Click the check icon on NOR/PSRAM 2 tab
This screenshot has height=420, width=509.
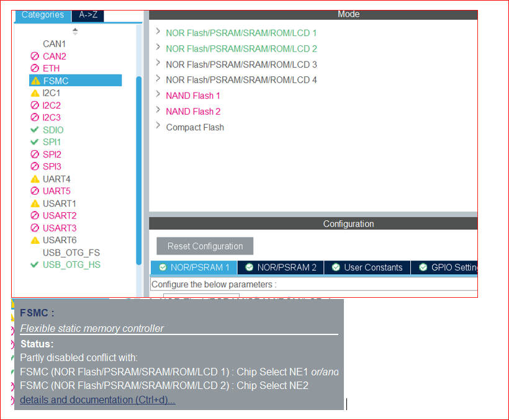(x=250, y=267)
